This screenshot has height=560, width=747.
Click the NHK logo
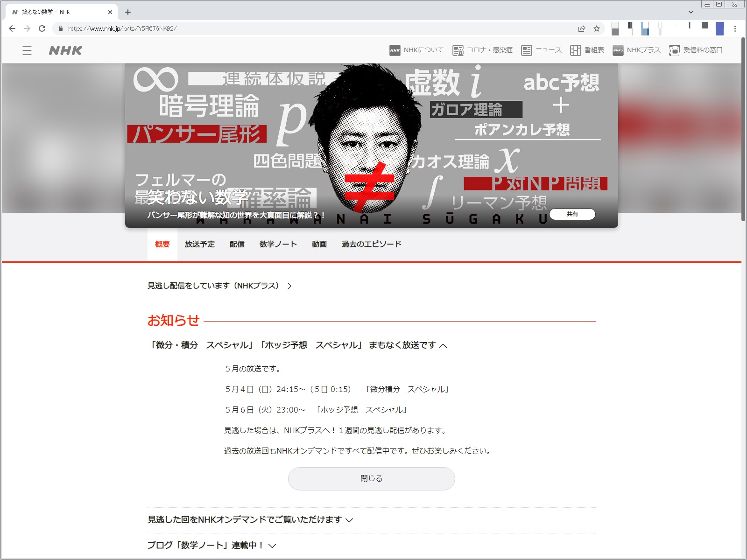point(65,50)
